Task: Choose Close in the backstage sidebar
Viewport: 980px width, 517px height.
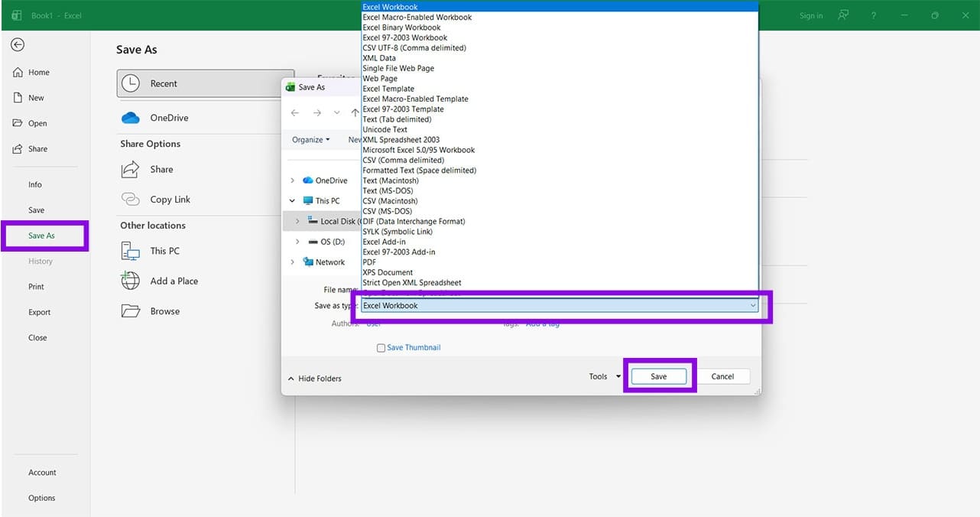Action: tap(37, 337)
